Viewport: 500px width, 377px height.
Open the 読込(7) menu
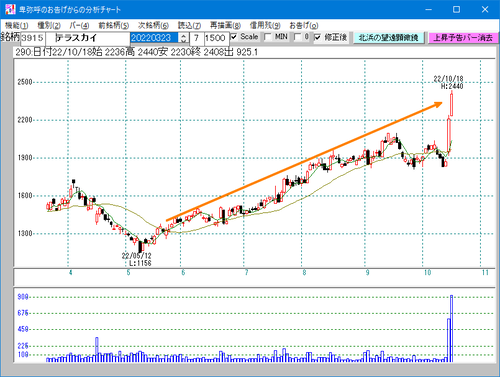189,25
